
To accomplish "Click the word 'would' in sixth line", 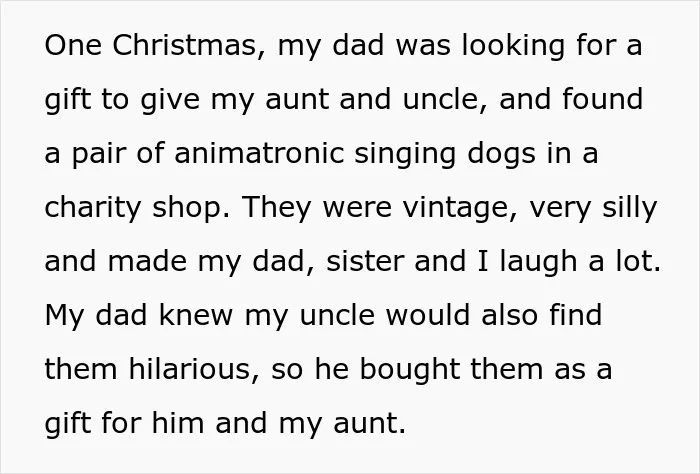I will pyautogui.click(x=428, y=315).
